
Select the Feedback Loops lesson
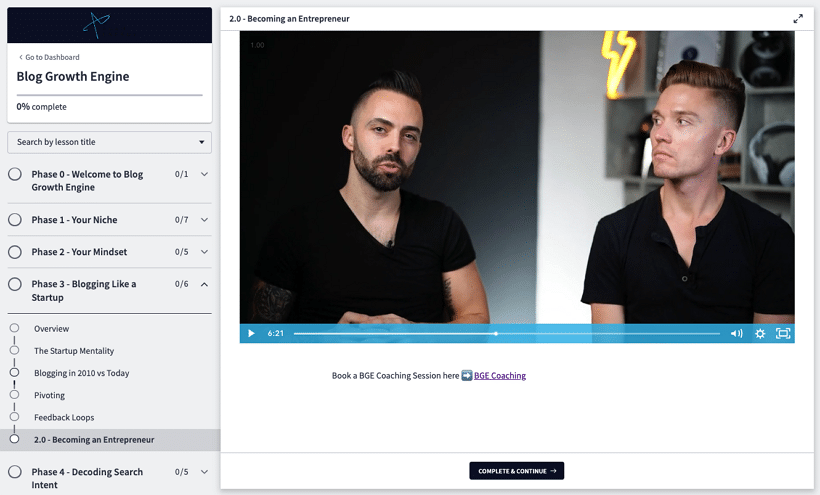(x=64, y=417)
